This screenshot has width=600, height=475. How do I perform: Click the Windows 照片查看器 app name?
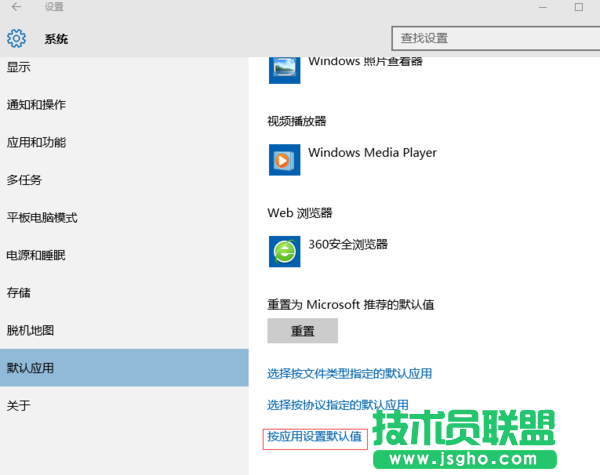click(x=365, y=61)
